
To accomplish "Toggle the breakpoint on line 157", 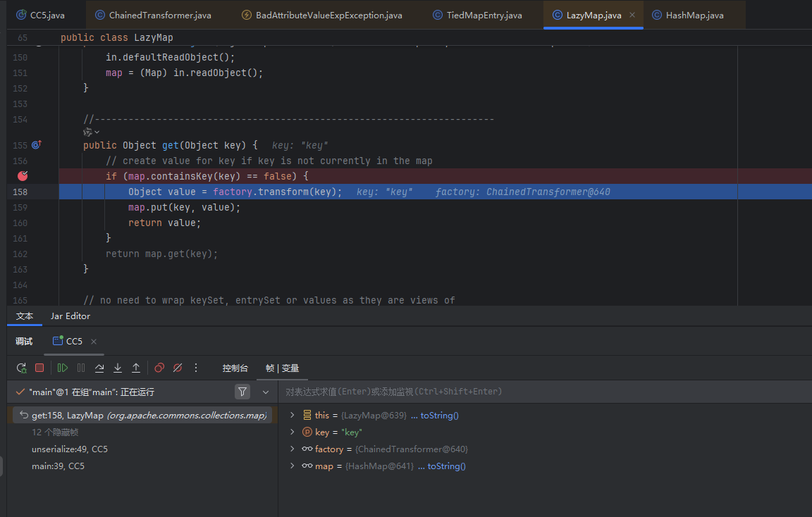I will pos(23,176).
